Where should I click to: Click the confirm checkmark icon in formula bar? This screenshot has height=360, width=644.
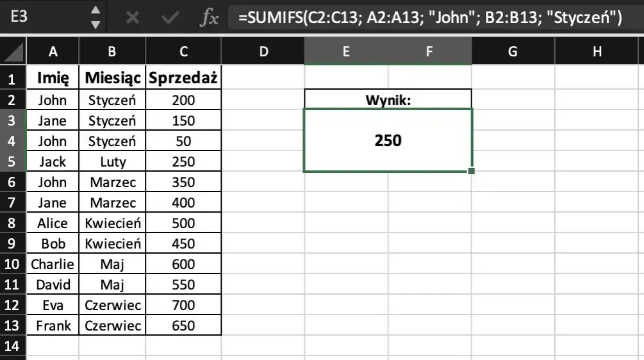170,17
